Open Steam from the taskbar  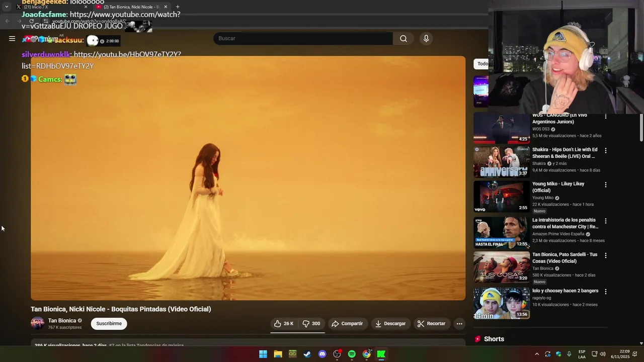307,354
